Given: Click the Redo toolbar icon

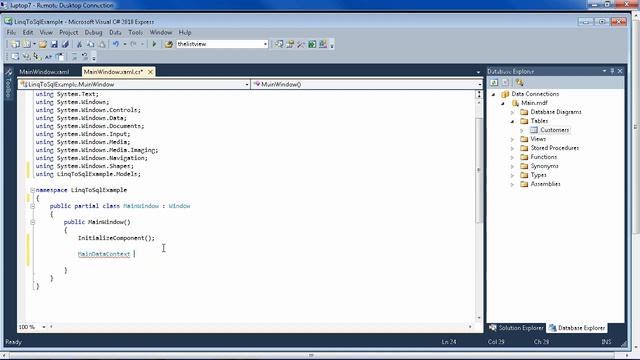Looking at the screenshot, I should [x=133, y=44].
